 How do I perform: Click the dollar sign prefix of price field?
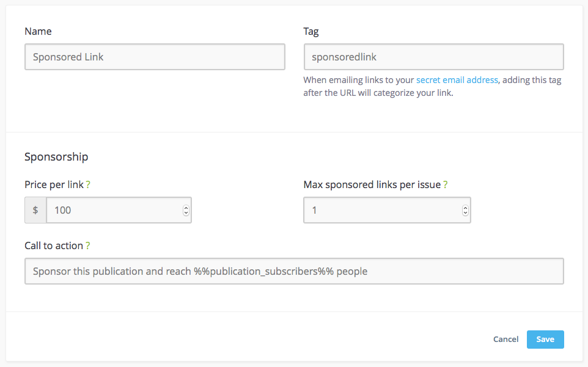(x=35, y=210)
